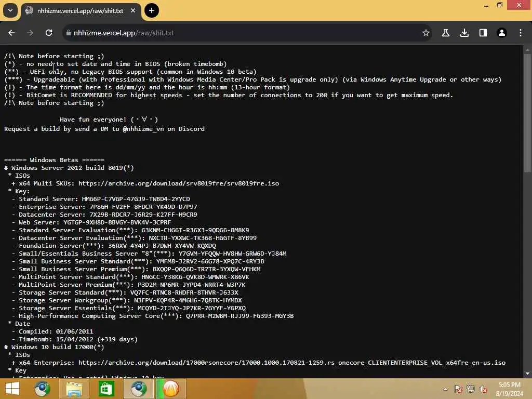Open Chrome's three-dot menu
This screenshot has height=399, width=532.
[x=521, y=33]
